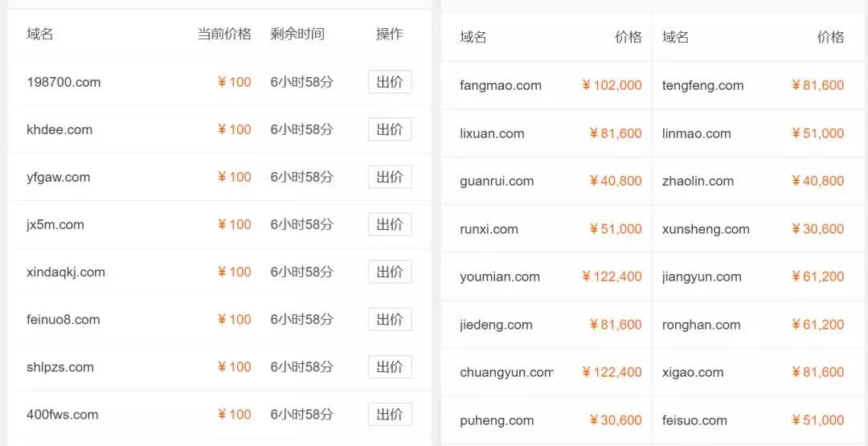Click 出价 for shlpzs.com
Image resolution: width=868 pixels, height=446 pixels.
pos(390,367)
